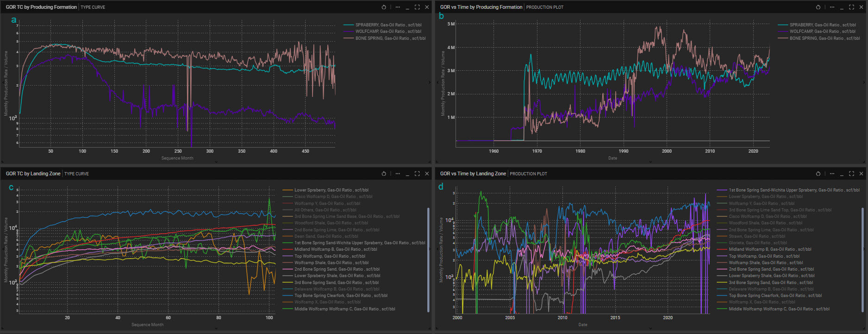The height and width of the screenshot is (334, 868).
Task: Refresh the GOR TC by Producing Formation chart
Action: click(384, 7)
